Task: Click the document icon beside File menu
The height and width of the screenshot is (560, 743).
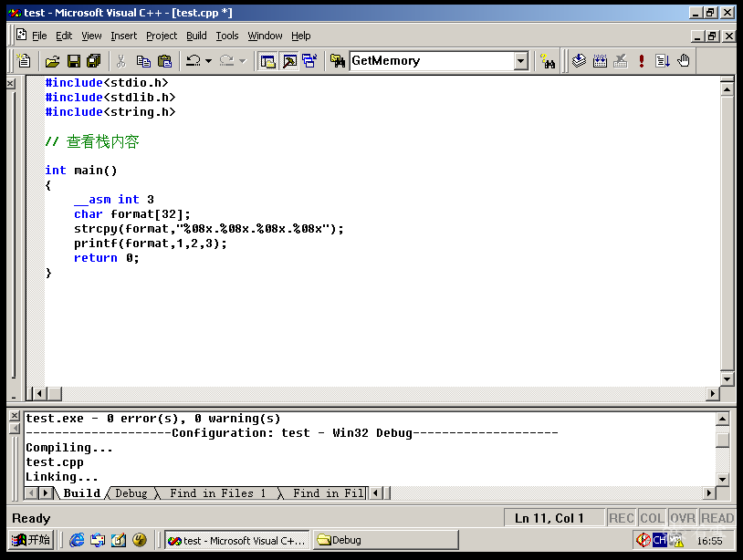Action: pos(21,35)
